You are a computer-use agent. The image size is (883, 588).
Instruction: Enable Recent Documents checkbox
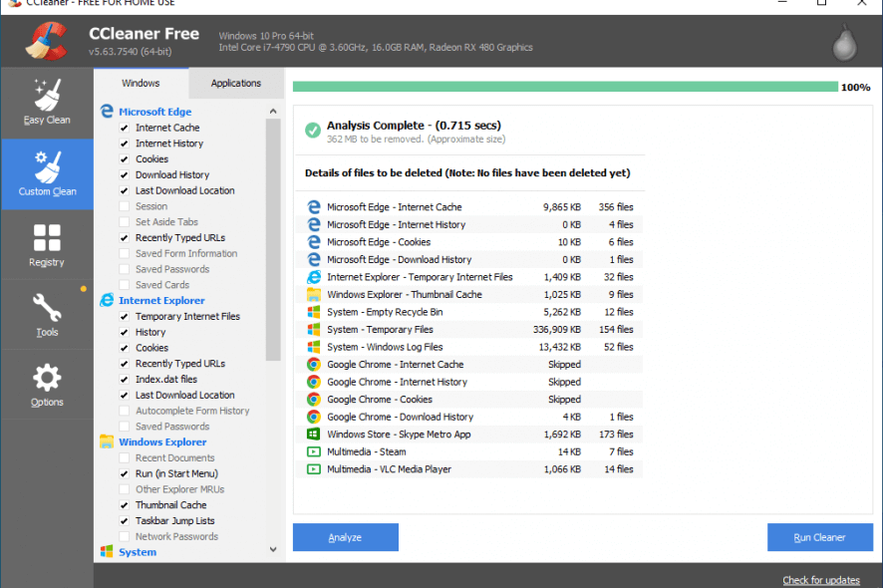tap(125, 457)
